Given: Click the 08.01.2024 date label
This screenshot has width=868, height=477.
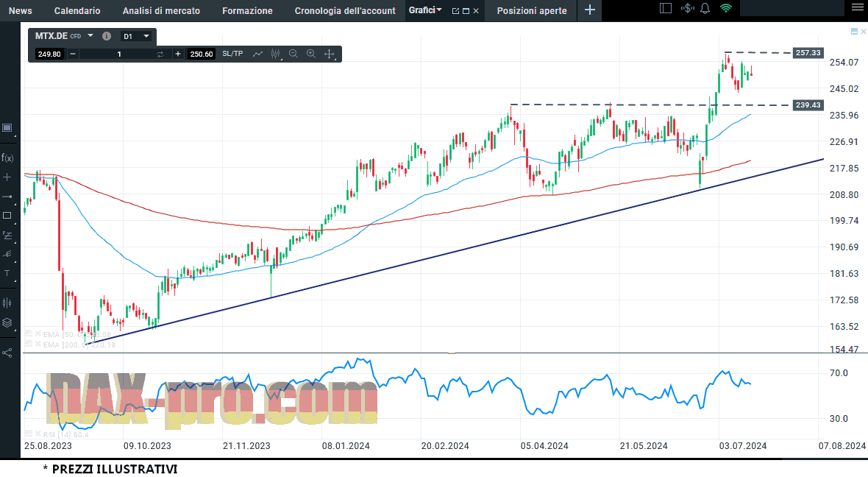Looking at the screenshot, I should [x=346, y=446].
